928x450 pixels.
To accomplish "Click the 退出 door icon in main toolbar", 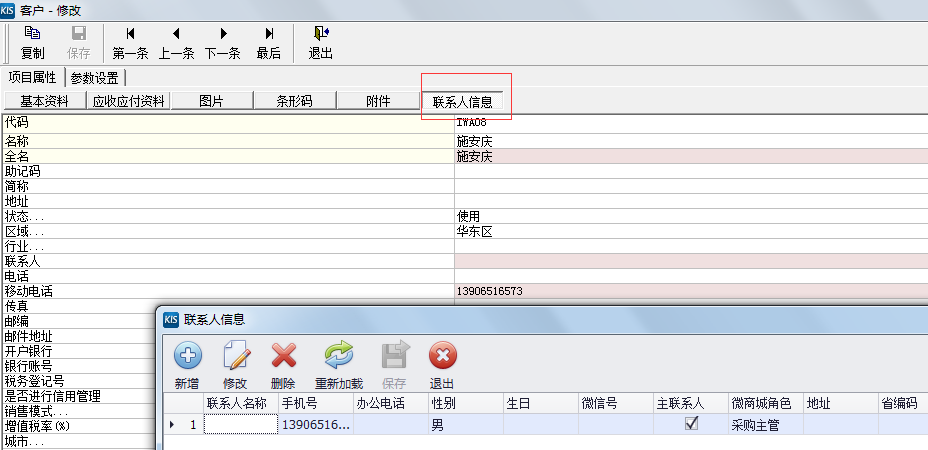I will (320, 41).
